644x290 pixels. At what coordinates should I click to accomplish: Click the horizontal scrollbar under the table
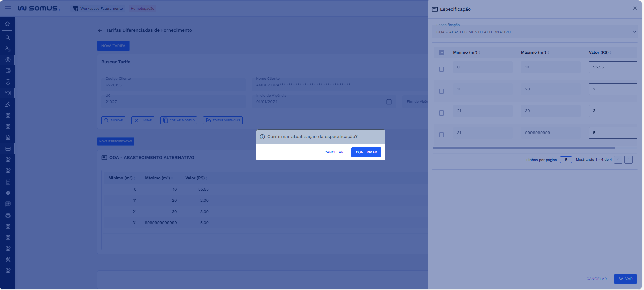point(524,148)
